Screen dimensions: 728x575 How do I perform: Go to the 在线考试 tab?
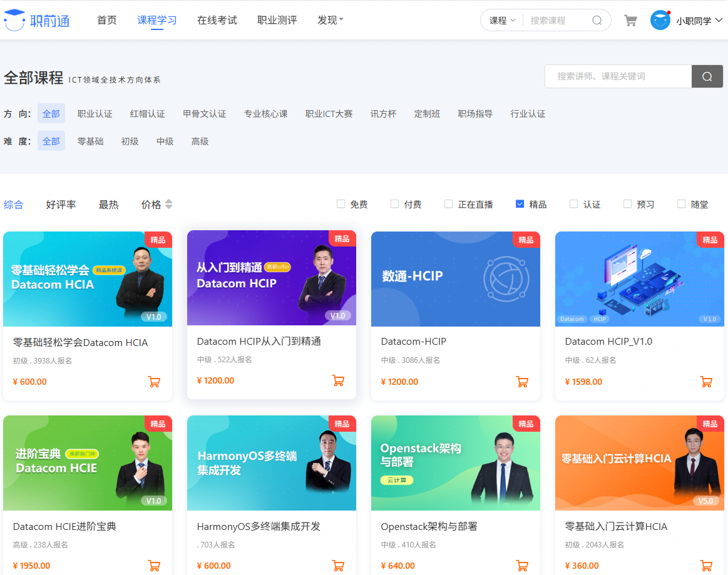pos(217,20)
